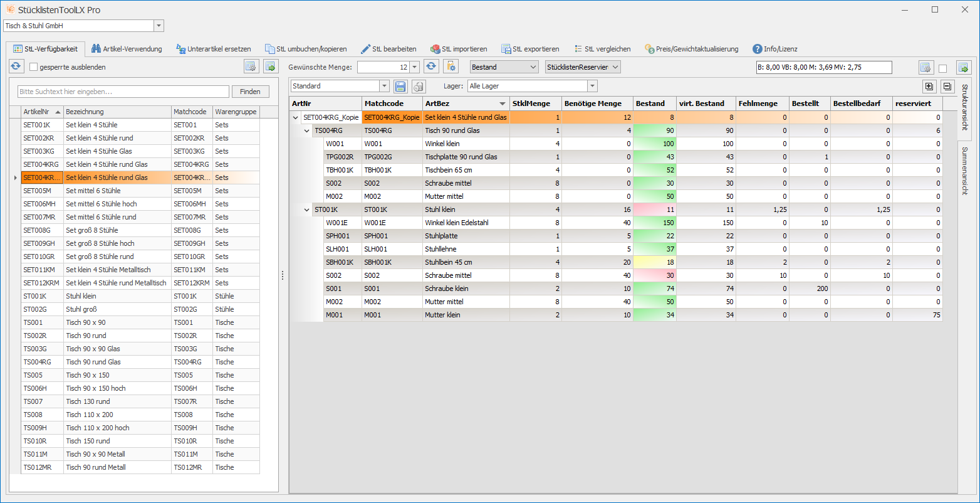Open the folder-gear settings icon beside quantity refresh
This screenshot has width=980, height=503.
[x=451, y=66]
